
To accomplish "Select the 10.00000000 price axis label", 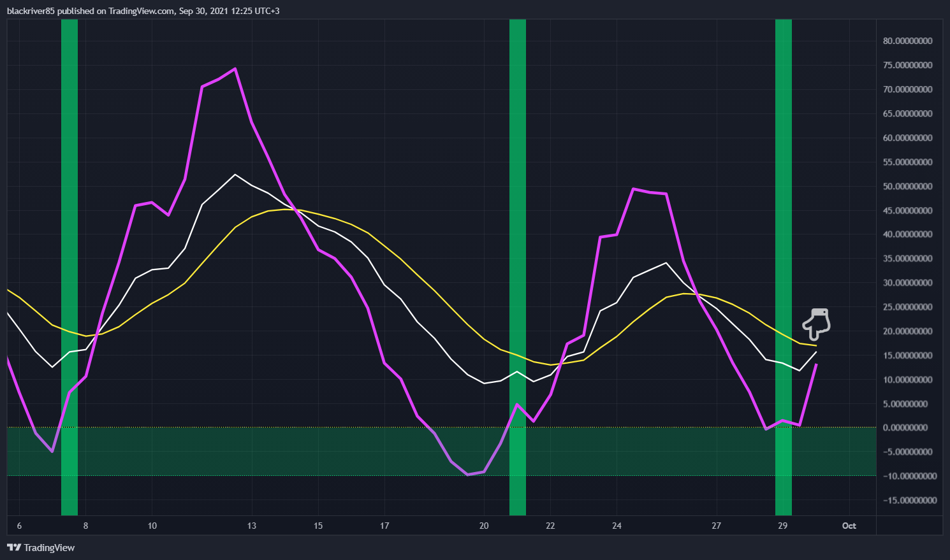I will (x=907, y=379).
